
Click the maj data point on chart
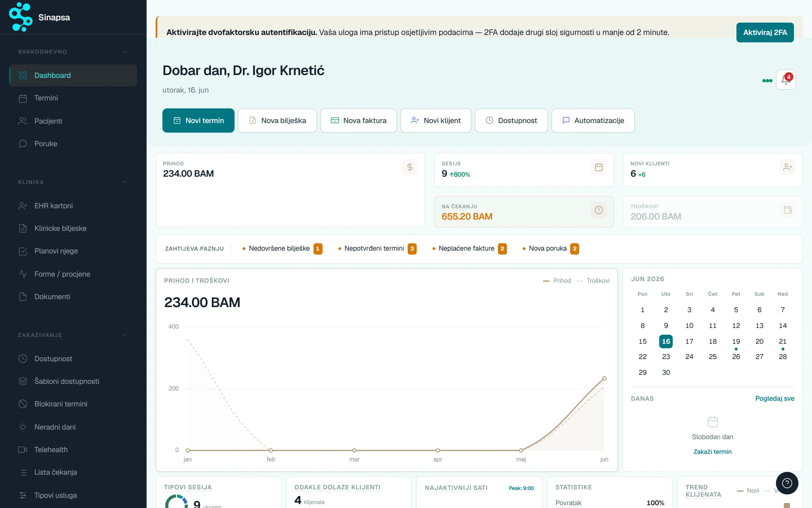coord(521,450)
